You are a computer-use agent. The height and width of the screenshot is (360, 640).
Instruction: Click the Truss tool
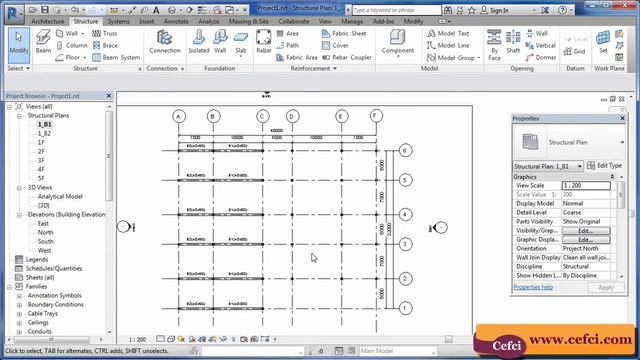[105, 33]
